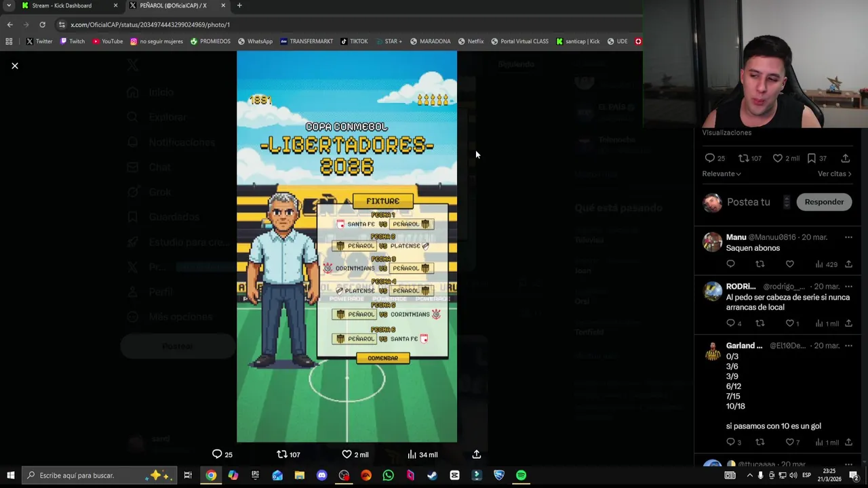Open the TIKTOK bookmark
Screen dimensions: 868x488
pos(354,41)
